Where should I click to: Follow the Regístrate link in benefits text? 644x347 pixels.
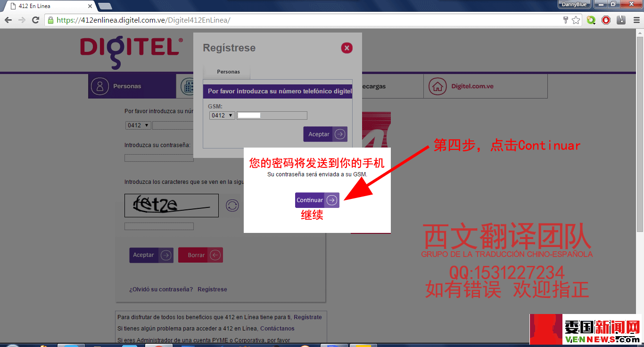click(308, 317)
